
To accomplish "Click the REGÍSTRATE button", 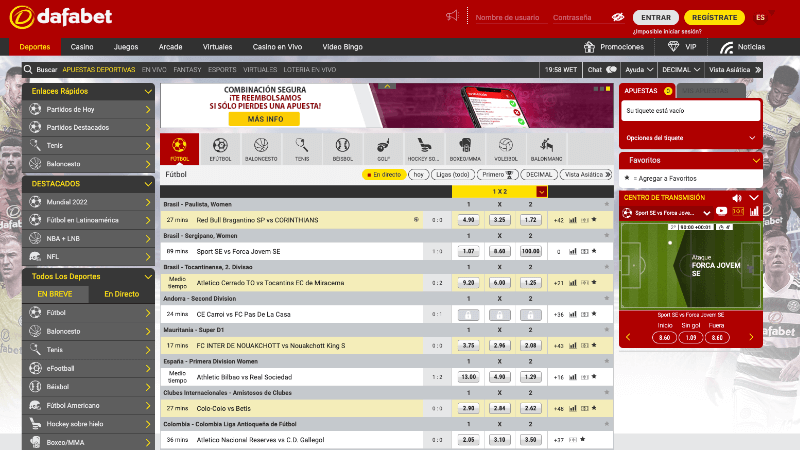I will [x=714, y=17].
